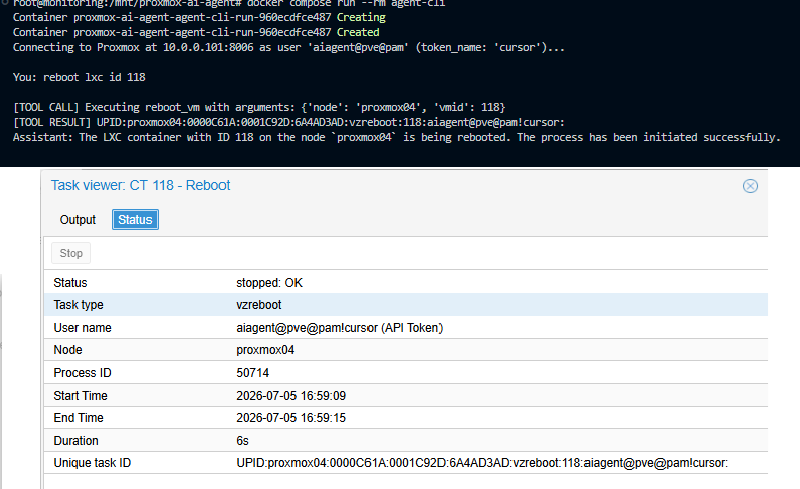The image size is (800, 489).
Task: Click the 'Connecting to Proxmox' terminal line
Action: (x=289, y=47)
